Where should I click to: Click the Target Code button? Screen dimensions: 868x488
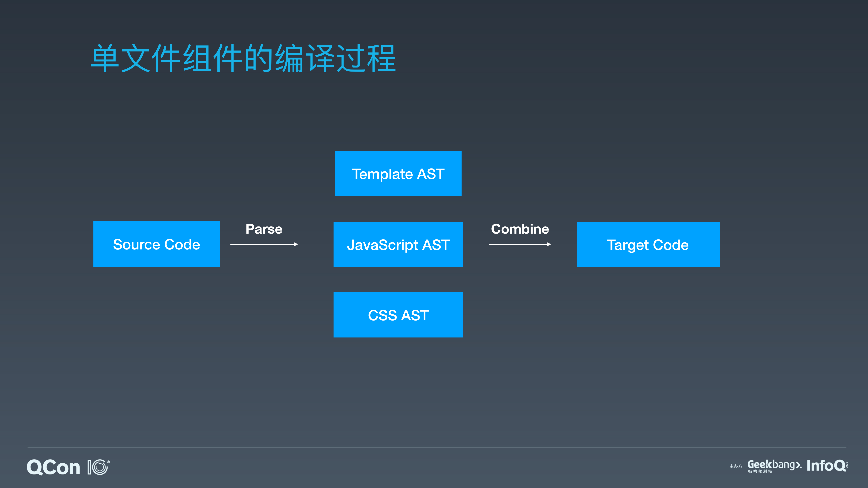[x=648, y=244]
